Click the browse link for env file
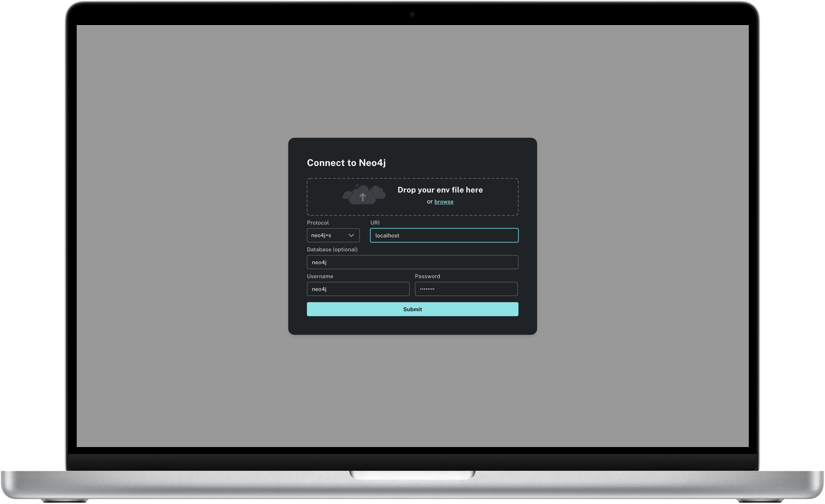Image resolution: width=825 pixels, height=504 pixels. (x=444, y=201)
